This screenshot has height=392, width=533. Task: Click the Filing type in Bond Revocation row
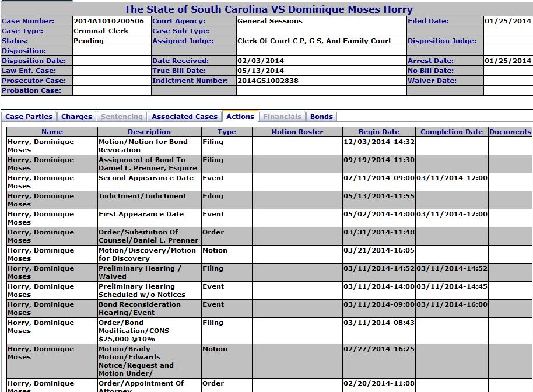tap(213, 142)
